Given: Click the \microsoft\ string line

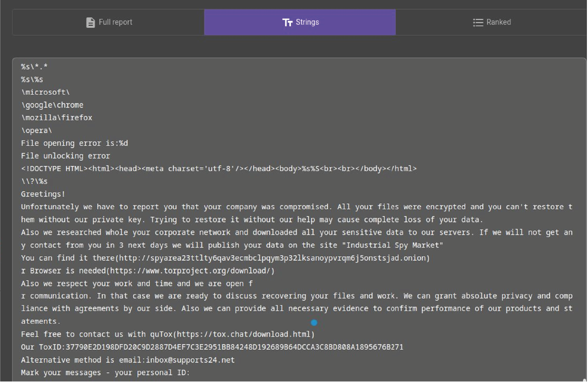Looking at the screenshot, I should pyautogui.click(x=45, y=93).
